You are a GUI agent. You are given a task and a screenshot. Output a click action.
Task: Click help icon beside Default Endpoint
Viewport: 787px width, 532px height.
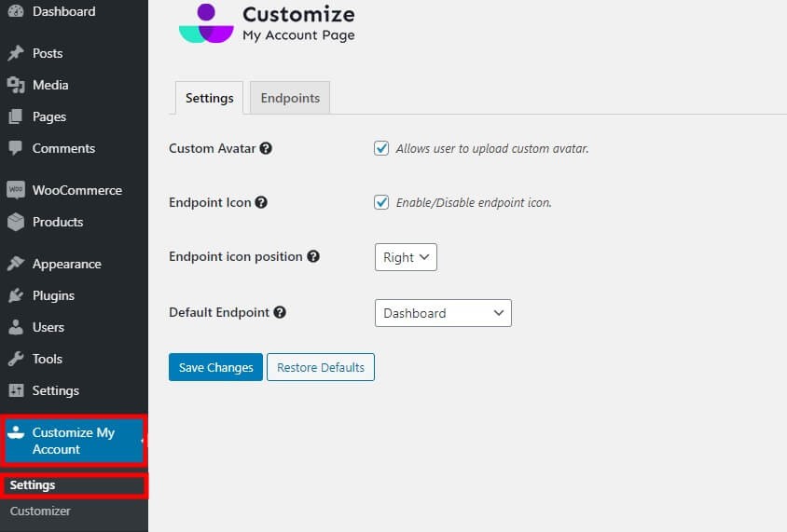[280, 313]
